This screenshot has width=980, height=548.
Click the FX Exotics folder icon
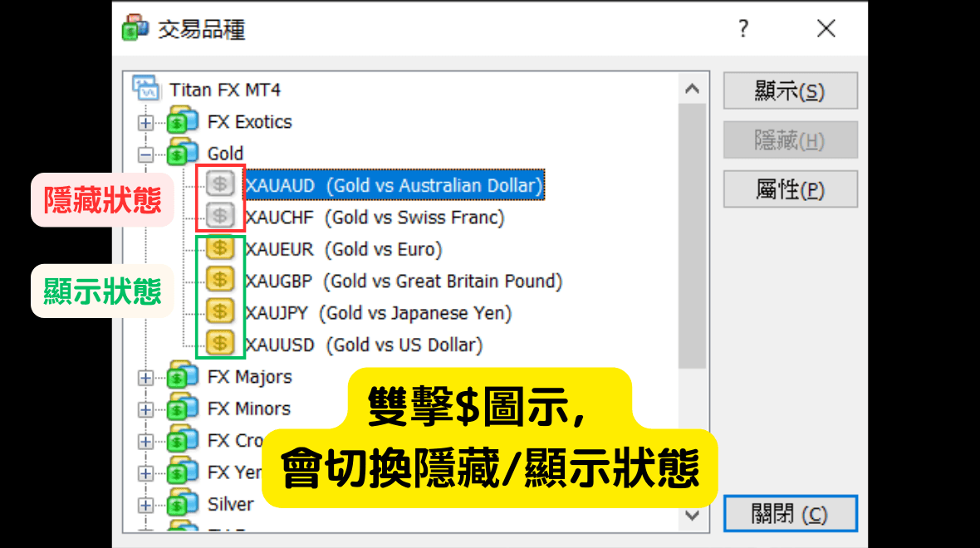tap(183, 121)
